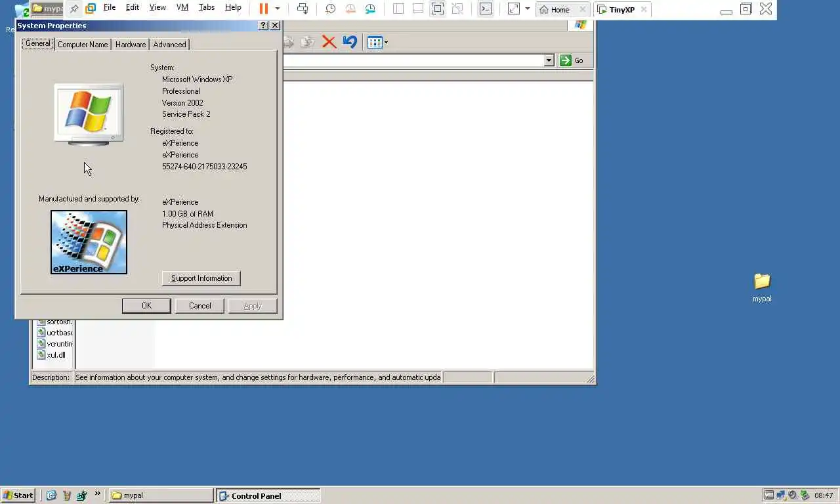Open the Tabs menu
This screenshot has height=504, width=840.
coord(207,7)
